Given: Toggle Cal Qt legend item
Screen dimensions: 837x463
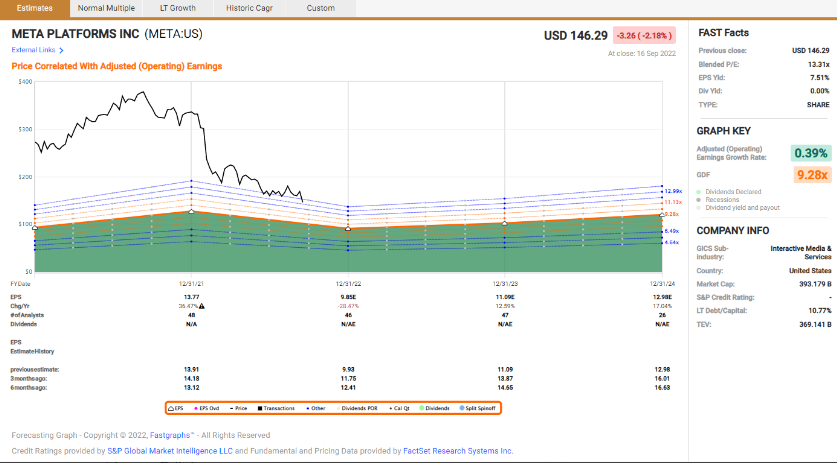Looking at the screenshot, I should pyautogui.click(x=399, y=408).
